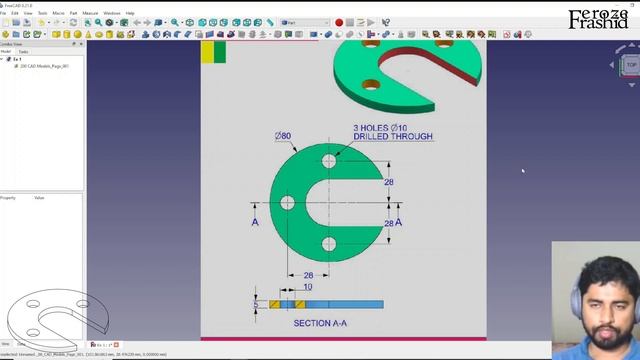Close the Ex 1 document tab
Image resolution: width=640 pixels, height=360 pixels.
pyautogui.click(x=116, y=345)
